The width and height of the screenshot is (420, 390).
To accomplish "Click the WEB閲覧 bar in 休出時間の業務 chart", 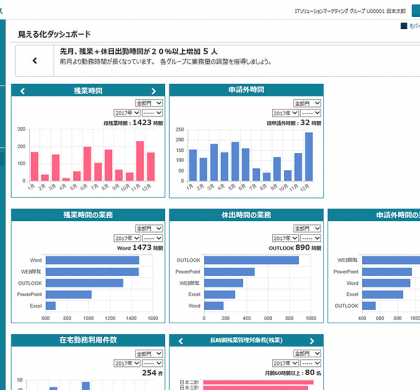I will 224,283.
